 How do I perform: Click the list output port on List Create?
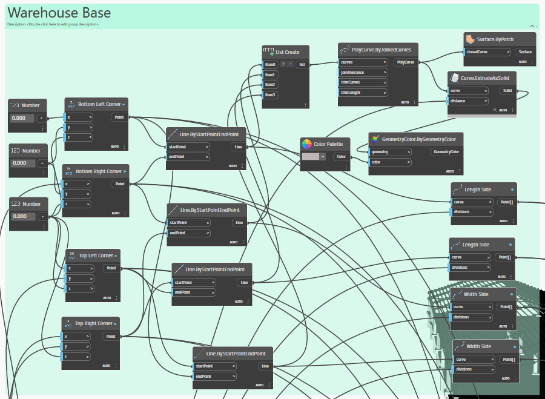point(302,65)
